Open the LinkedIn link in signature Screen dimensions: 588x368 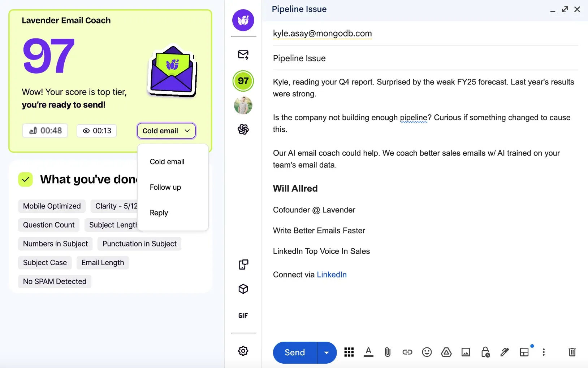[x=332, y=275]
